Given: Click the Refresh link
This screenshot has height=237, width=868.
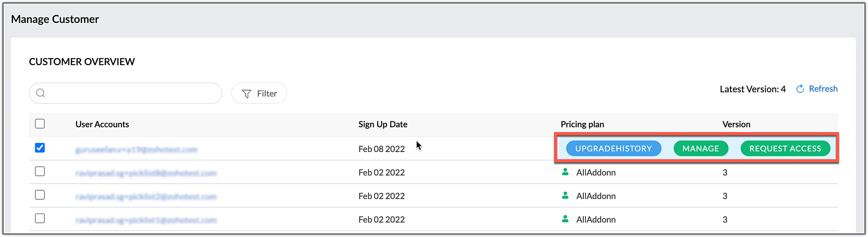Looking at the screenshot, I should 823,89.
